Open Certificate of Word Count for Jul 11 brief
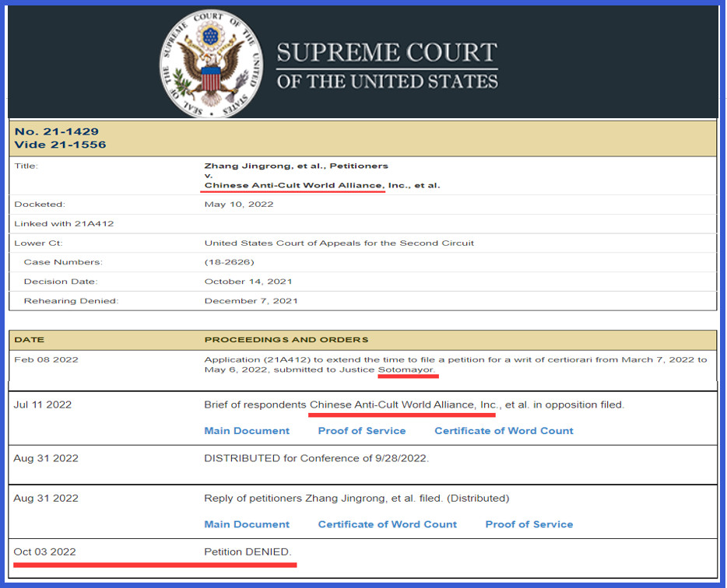This screenshot has height=588, width=727. coord(504,431)
